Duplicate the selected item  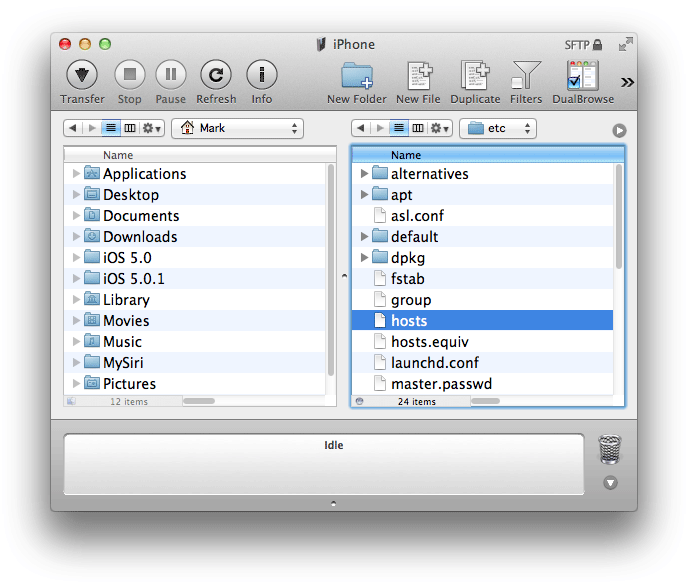(x=475, y=76)
